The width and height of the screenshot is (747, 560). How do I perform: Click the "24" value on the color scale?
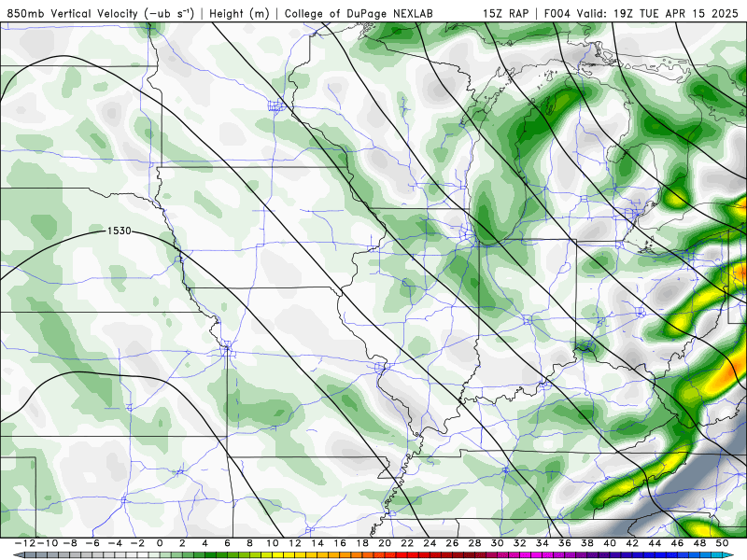click(430, 543)
